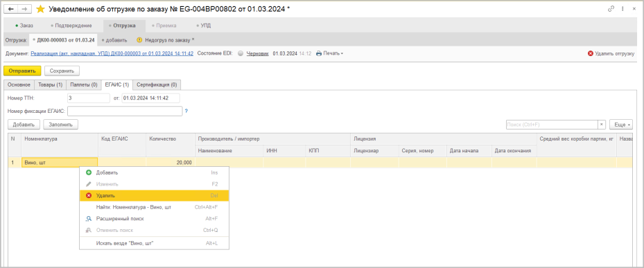This screenshot has height=268, width=644.
Task: Choose Удалить in the context menu
Action: click(x=154, y=196)
